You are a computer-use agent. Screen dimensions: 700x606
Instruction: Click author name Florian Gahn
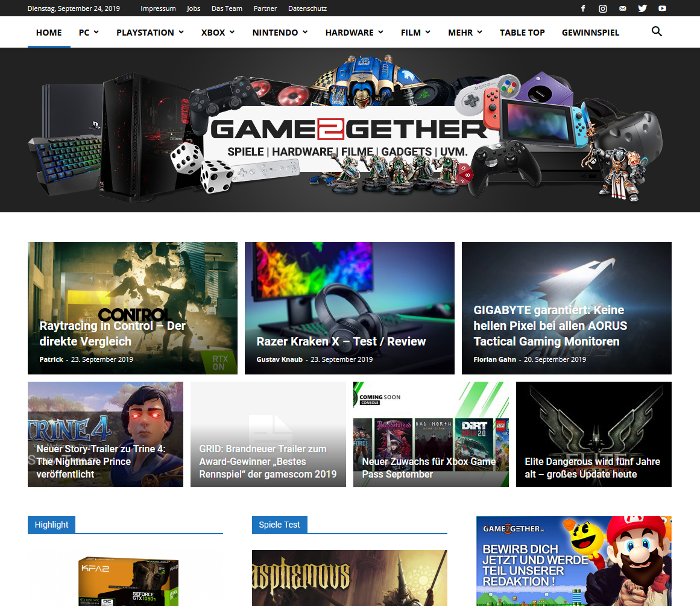[494, 359]
